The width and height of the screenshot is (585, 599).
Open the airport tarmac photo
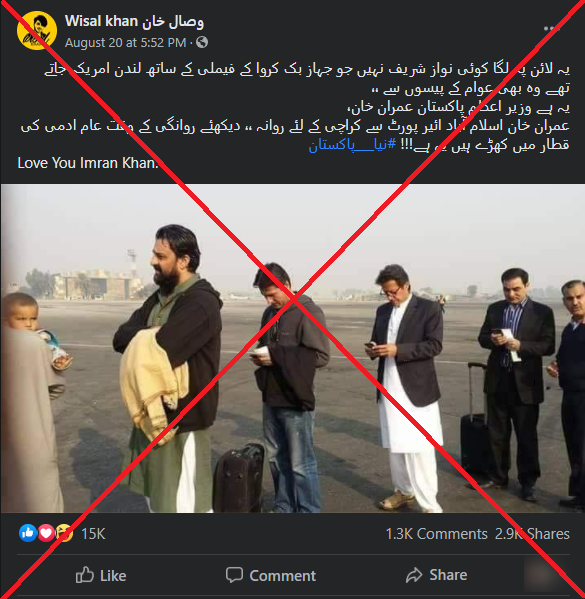coord(293,348)
